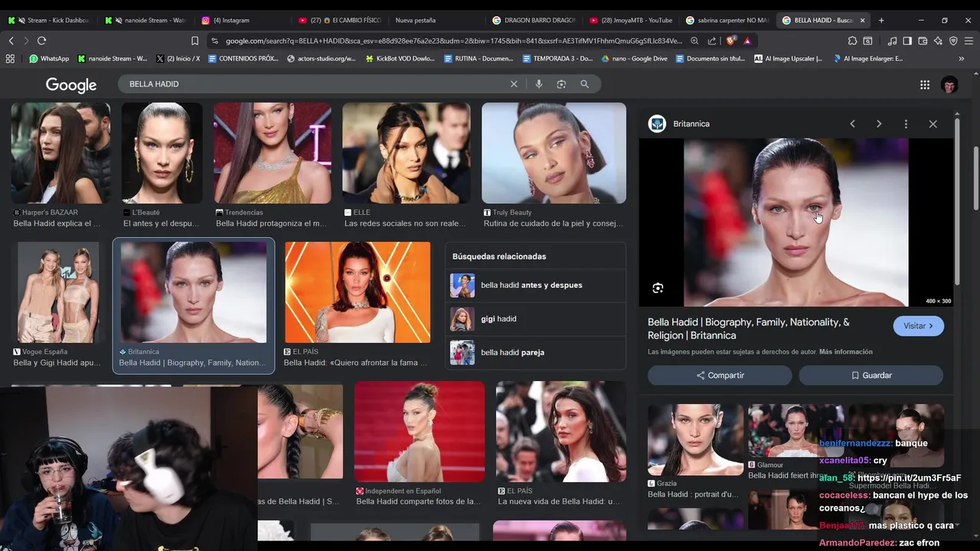This screenshot has height=551, width=980.
Task: Open the KickBot VOD Downloader bookmark
Action: tap(400, 58)
